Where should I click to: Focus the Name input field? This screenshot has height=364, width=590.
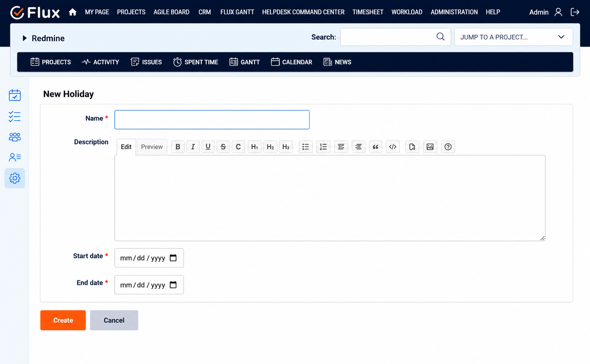click(x=212, y=120)
